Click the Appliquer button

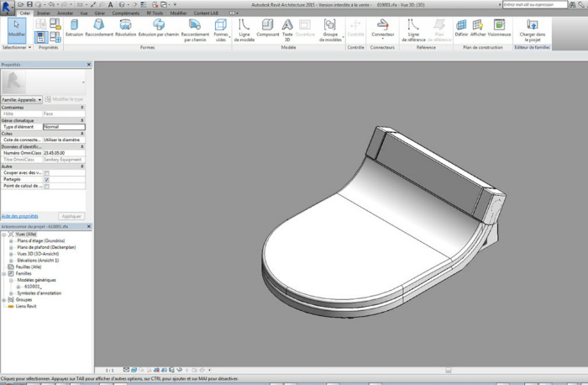tap(72, 216)
